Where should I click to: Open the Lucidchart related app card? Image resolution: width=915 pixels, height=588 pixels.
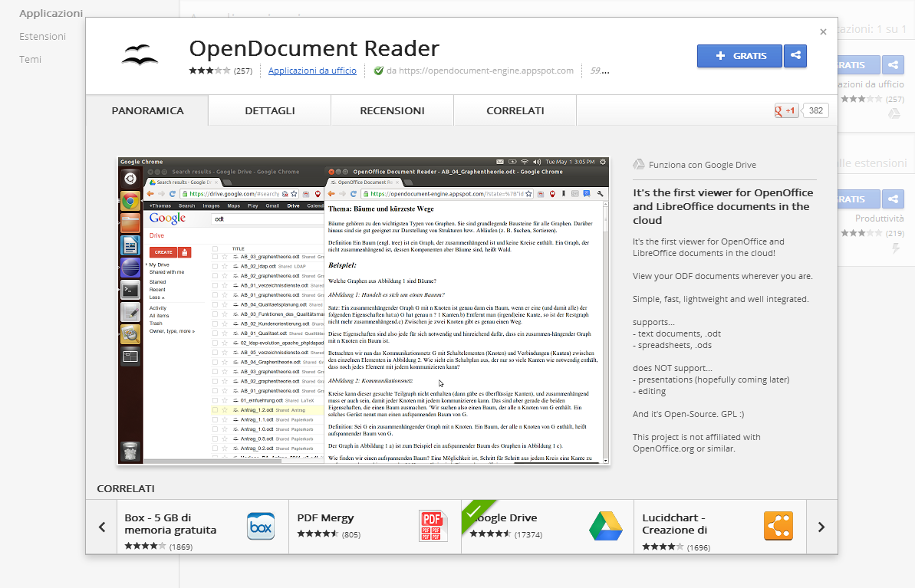click(719, 527)
